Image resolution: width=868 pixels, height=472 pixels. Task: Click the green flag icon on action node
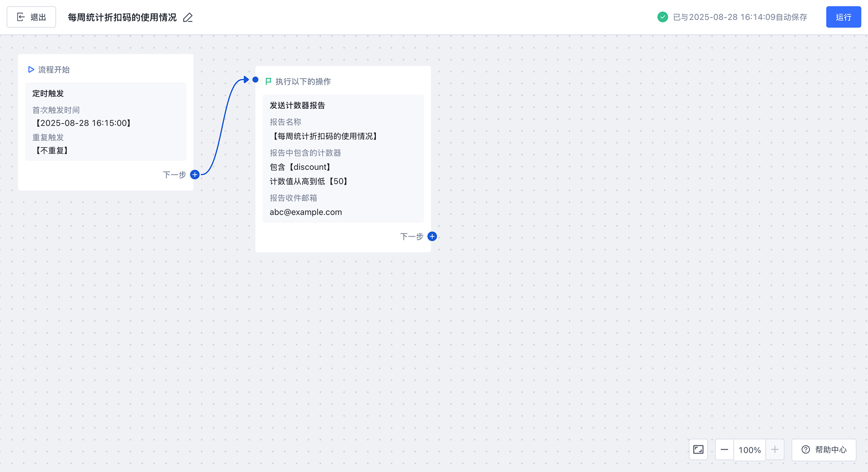[269, 82]
